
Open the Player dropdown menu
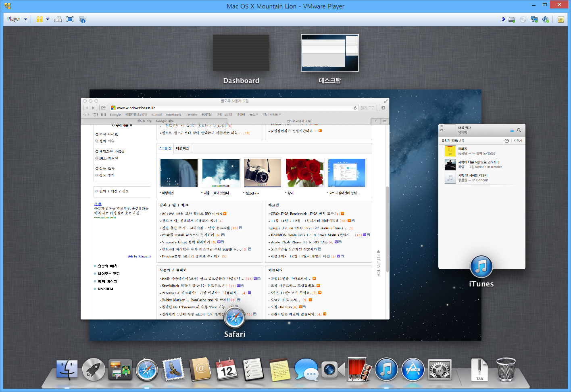17,19
